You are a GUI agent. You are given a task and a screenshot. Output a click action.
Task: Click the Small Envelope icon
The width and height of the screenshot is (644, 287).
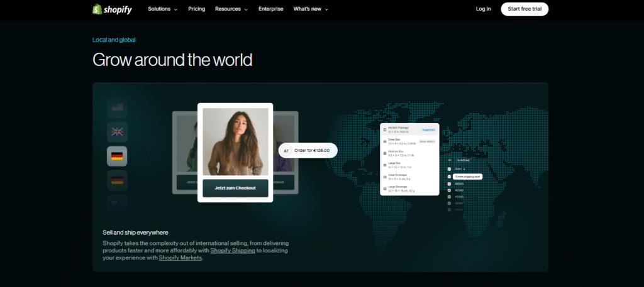coord(385,176)
